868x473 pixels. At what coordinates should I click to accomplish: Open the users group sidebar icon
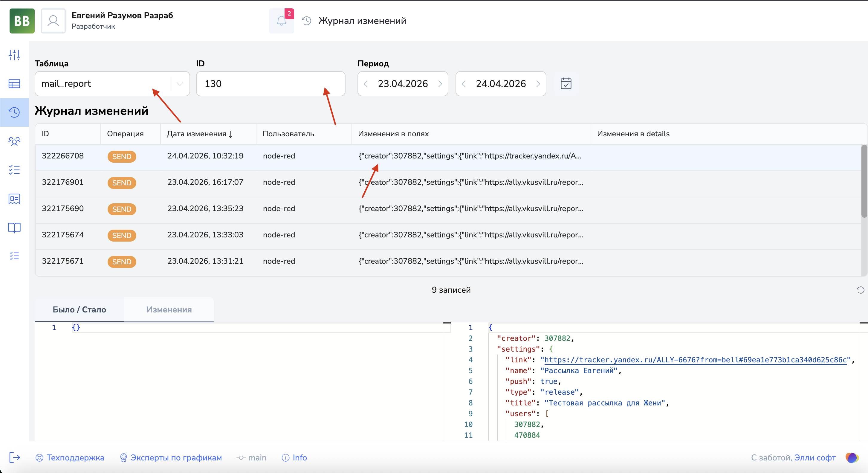pos(14,141)
